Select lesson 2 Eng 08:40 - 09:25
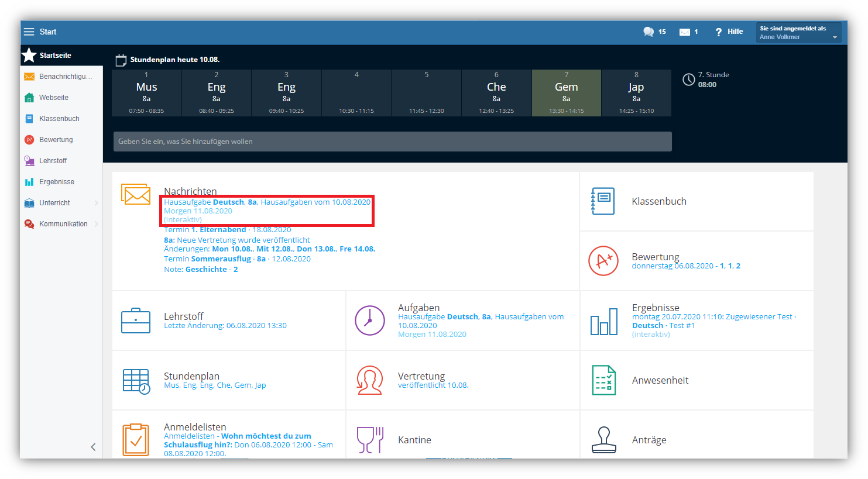 click(217, 93)
